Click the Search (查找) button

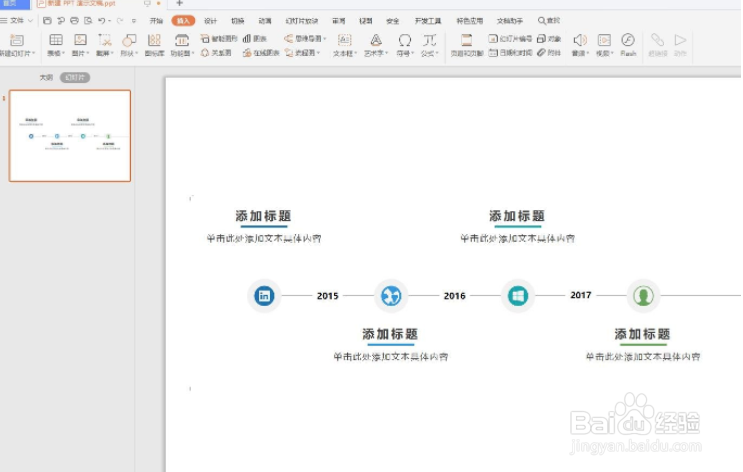549,20
